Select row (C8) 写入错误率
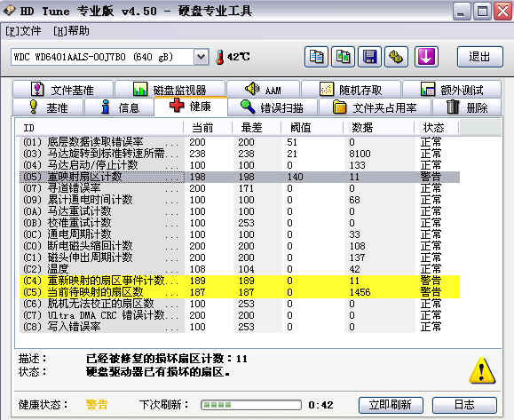Viewport: 514px width, 420px height. coord(240,327)
